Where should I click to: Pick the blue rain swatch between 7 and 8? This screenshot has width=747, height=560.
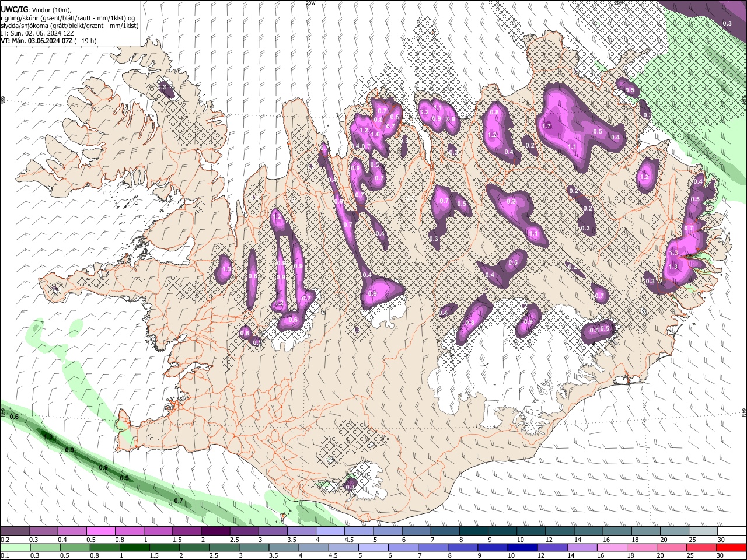click(432, 547)
